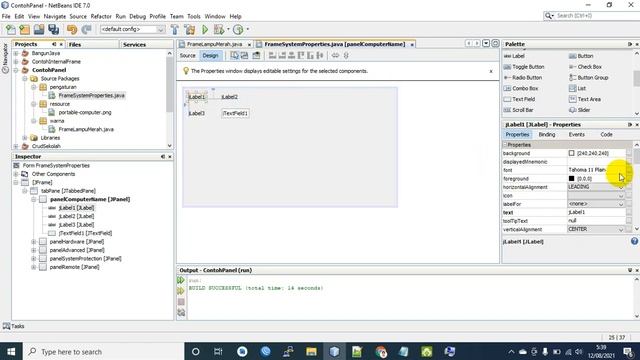This screenshot has height=360, width=640.
Task: Click the Build Main Project hammer icon
Action: click(175, 29)
